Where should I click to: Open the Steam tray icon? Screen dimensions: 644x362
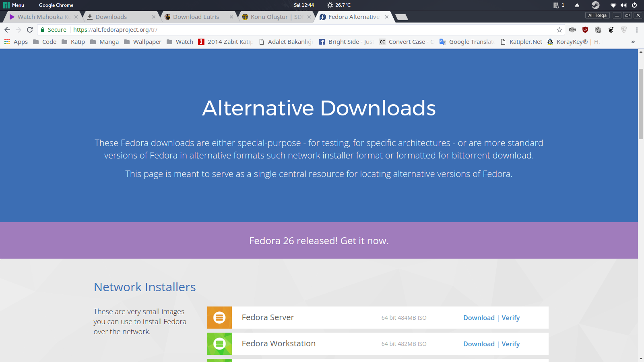(595, 5)
